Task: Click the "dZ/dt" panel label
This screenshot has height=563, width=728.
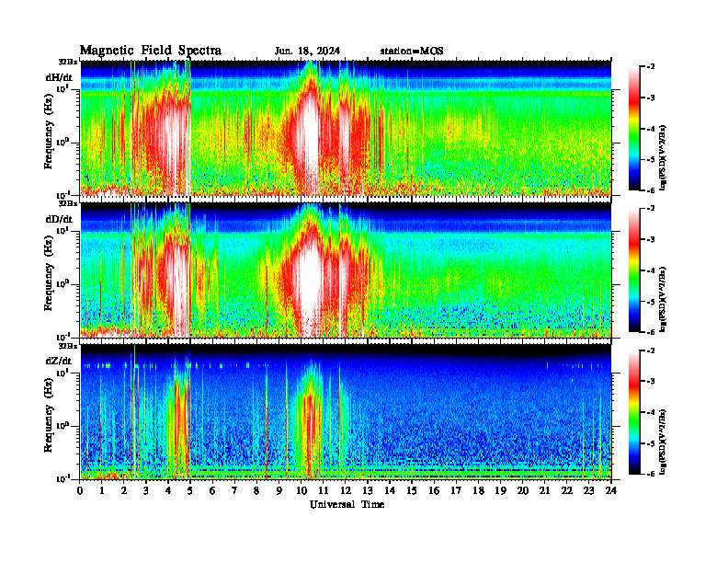Action: pos(59,361)
